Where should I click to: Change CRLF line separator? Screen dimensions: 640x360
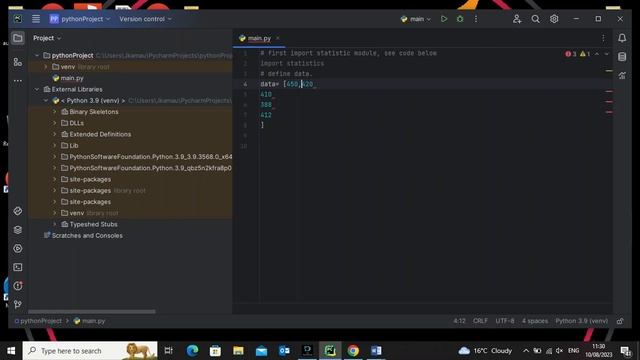(x=480, y=321)
